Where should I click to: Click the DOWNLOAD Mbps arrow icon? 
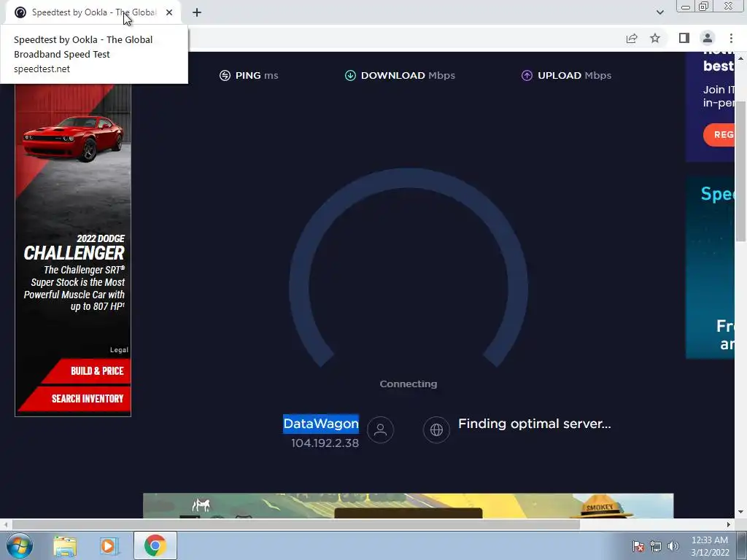click(x=350, y=75)
